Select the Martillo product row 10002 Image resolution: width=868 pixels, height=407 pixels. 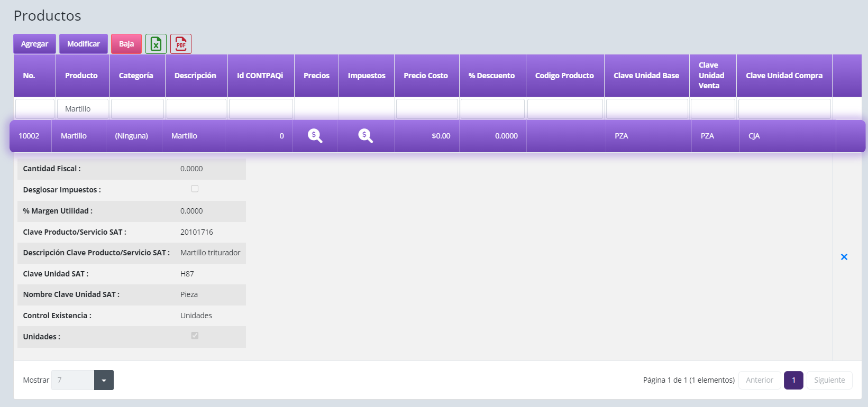74,136
